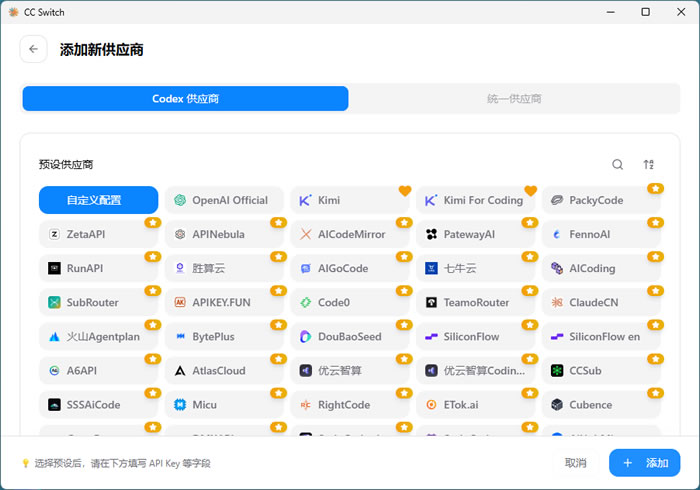
Task: Pick SiliconFlow provider
Action: point(476,336)
